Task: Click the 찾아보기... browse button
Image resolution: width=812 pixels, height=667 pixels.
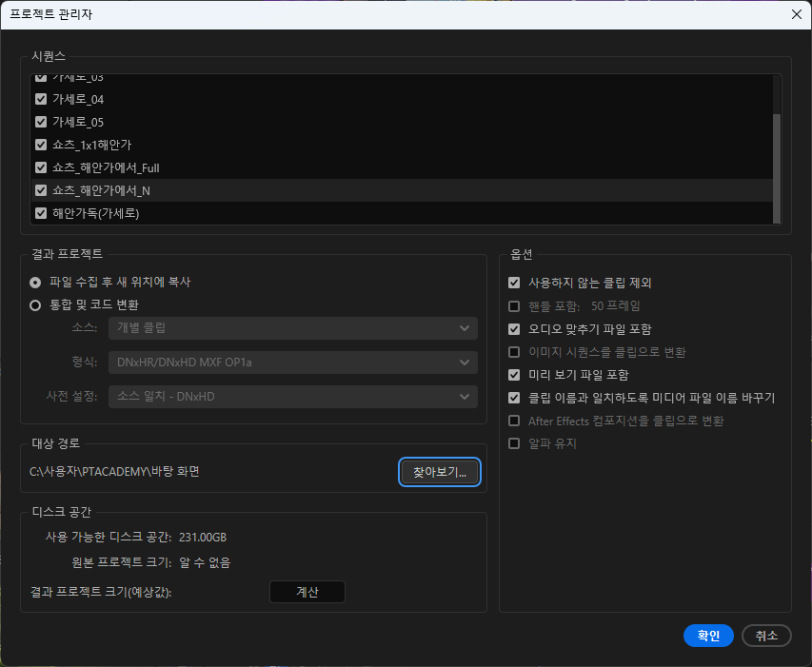Action: click(440, 472)
